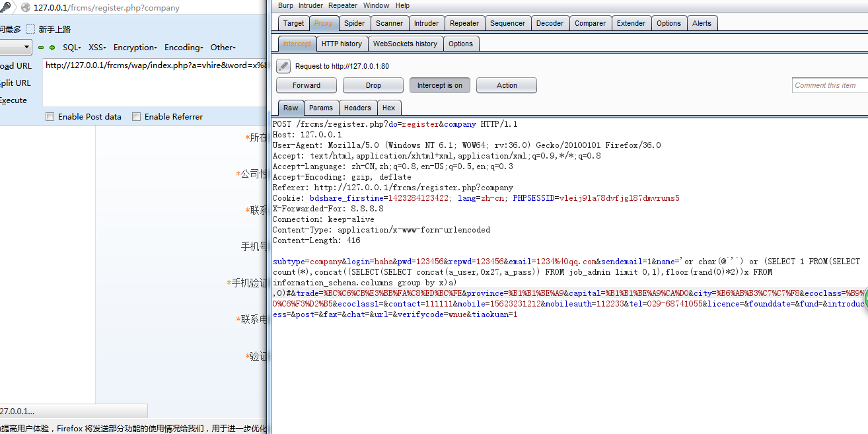Enable Post data checkbox in HackBar
The width and height of the screenshot is (868, 434).
click(x=50, y=117)
